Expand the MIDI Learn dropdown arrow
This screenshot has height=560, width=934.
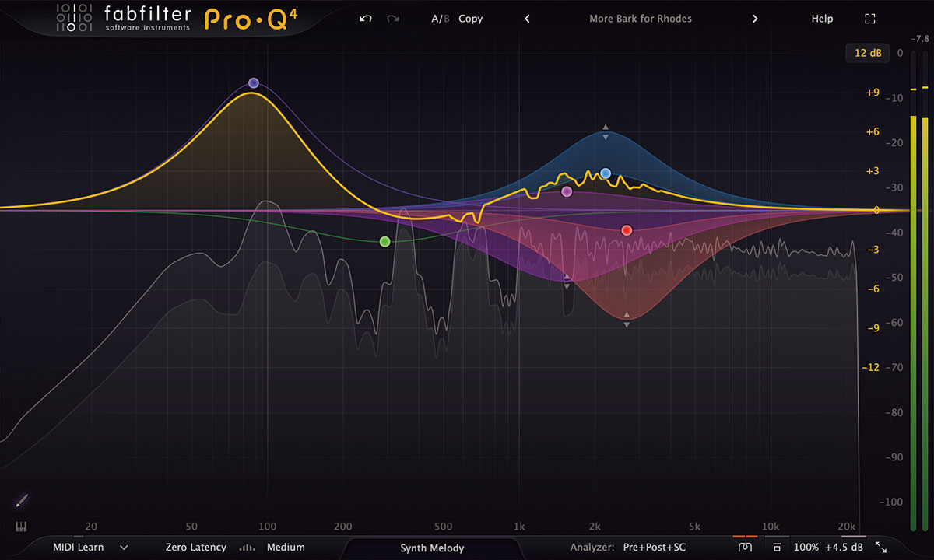pos(124,548)
